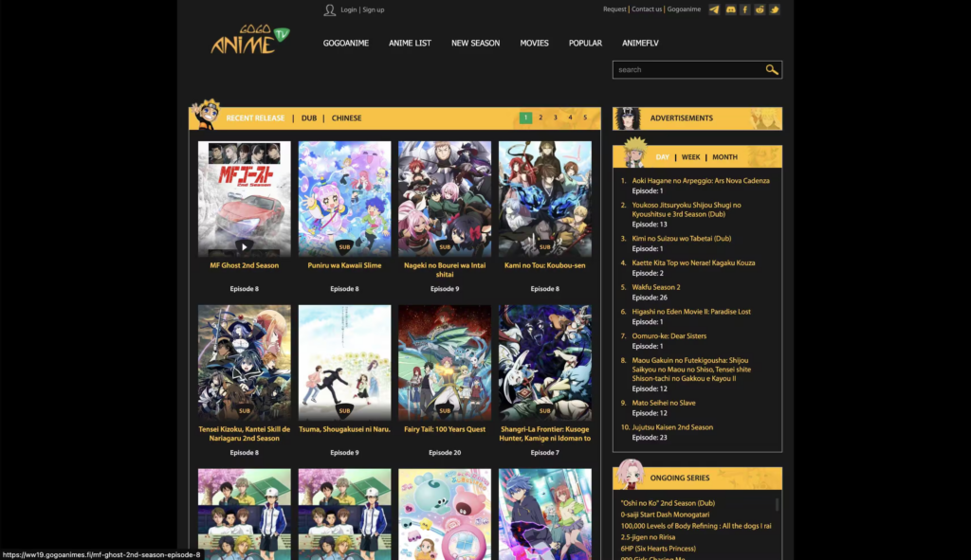The height and width of the screenshot is (560, 971).
Task: Open 0-saiji Start Dash Monogatari link
Action: [x=665, y=515]
